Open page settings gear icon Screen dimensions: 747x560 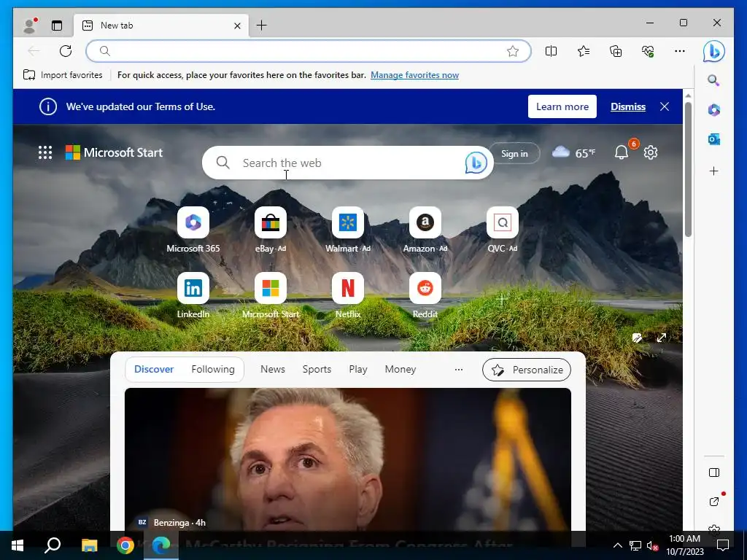pos(651,152)
